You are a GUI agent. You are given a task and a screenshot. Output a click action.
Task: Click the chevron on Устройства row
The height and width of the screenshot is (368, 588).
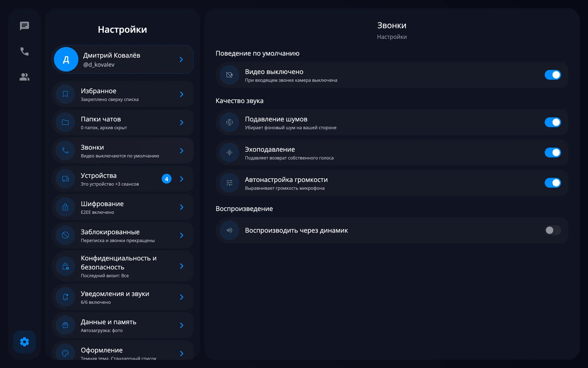tap(182, 179)
